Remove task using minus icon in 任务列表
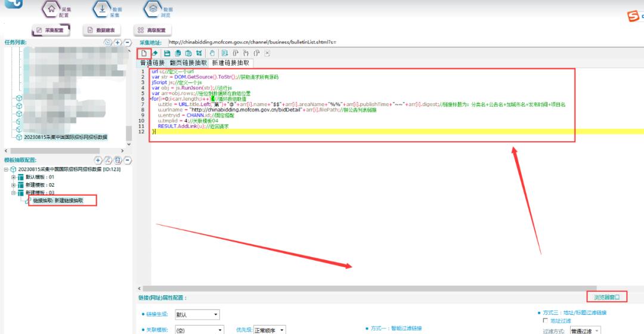This screenshot has width=644, height=334. (x=127, y=42)
